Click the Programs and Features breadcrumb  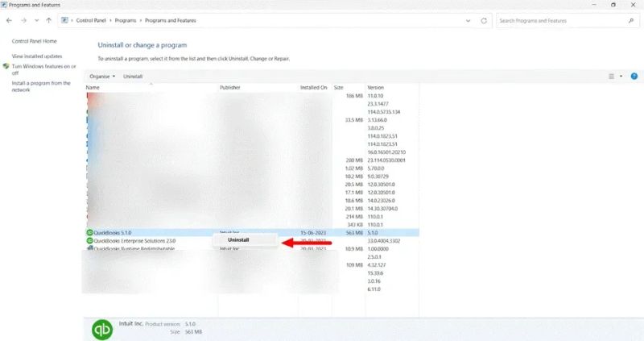[x=171, y=21]
